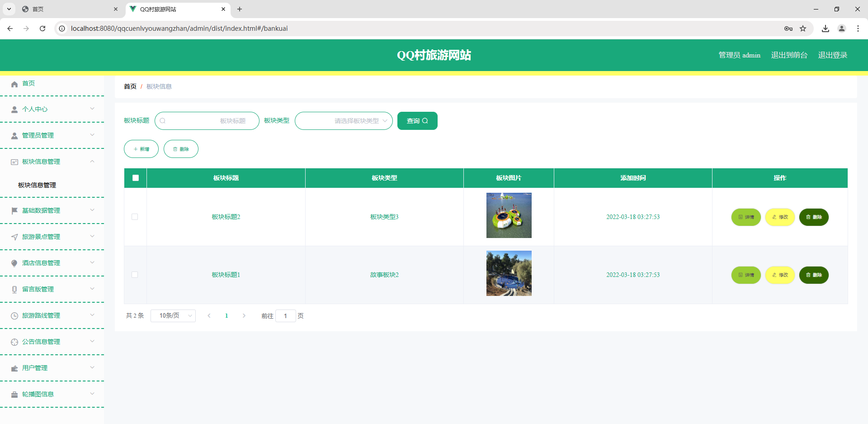Click the 修改 button for 板块标题1
Image resolution: width=868 pixels, height=424 pixels.
click(779, 275)
